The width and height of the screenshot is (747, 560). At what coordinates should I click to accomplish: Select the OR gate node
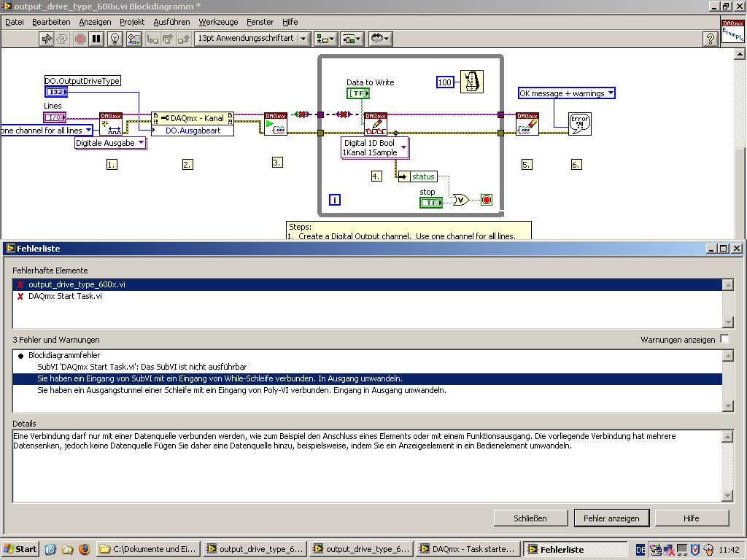(x=461, y=200)
